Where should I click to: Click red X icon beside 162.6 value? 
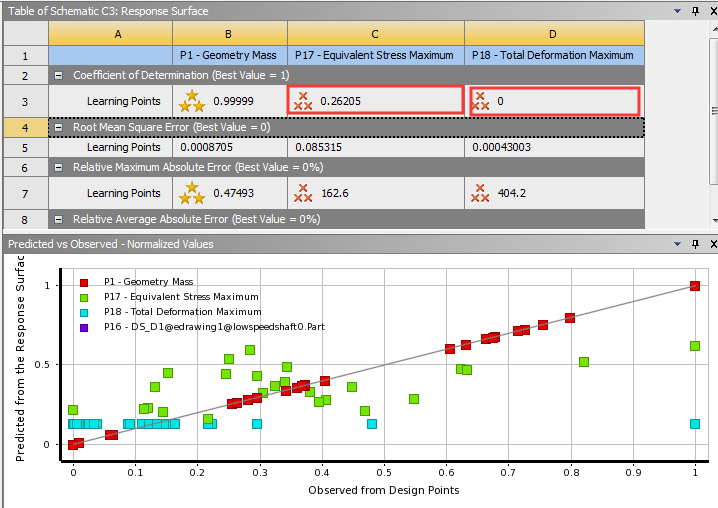(x=303, y=193)
